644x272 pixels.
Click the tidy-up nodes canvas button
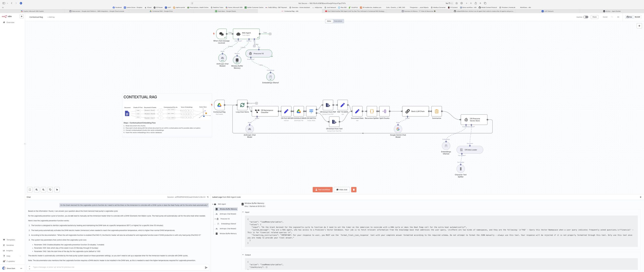click(x=57, y=190)
